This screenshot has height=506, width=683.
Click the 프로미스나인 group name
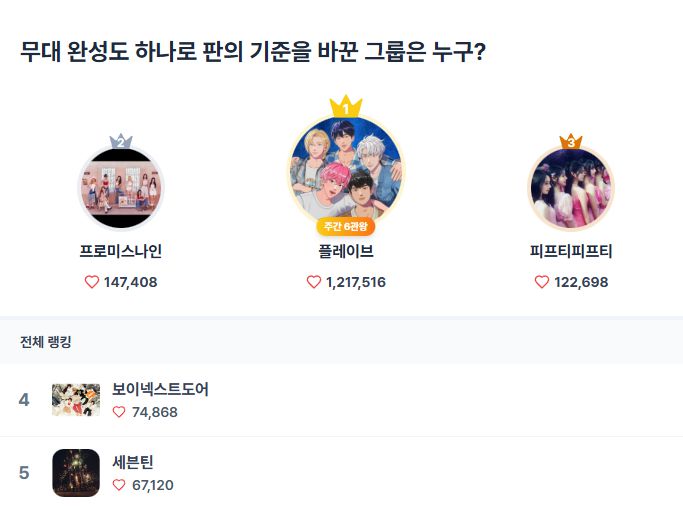[121, 251]
